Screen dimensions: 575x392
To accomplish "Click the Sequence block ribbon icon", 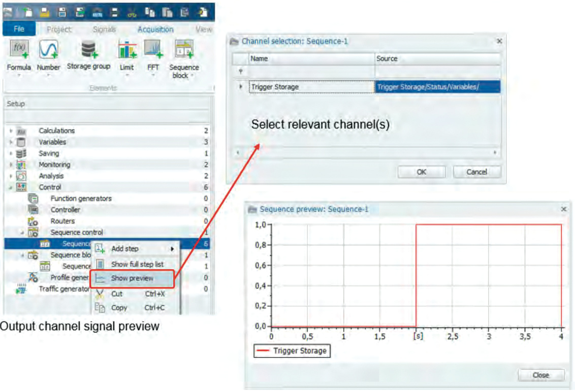I will click(x=183, y=51).
